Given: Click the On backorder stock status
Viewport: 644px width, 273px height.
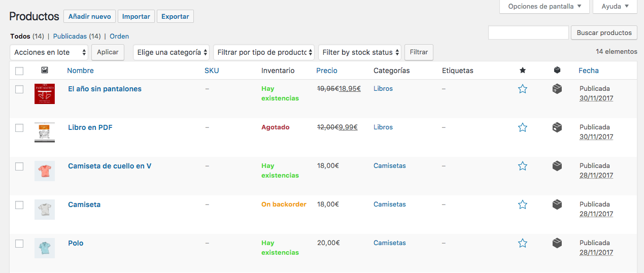Looking at the screenshot, I should (x=284, y=204).
